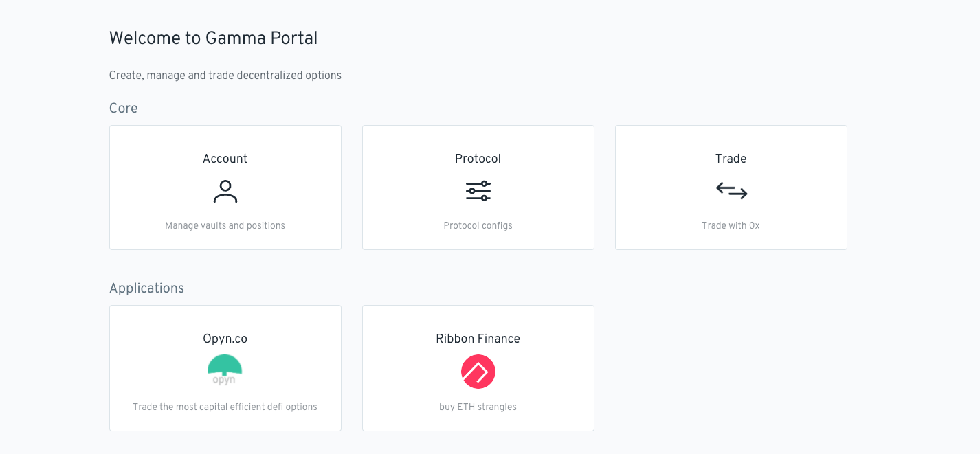
Task: Click the gray "opyn" wordmark under the umbrella
Action: (224, 380)
